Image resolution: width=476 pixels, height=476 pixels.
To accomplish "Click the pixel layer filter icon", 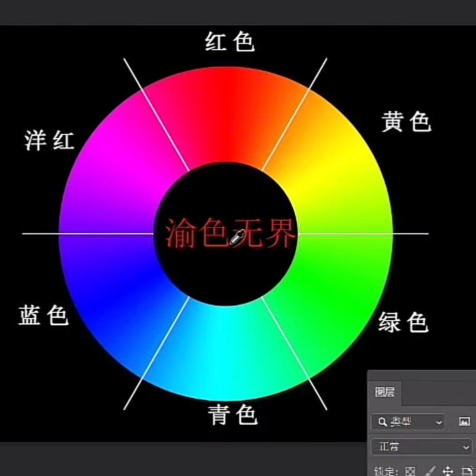I will (464, 422).
